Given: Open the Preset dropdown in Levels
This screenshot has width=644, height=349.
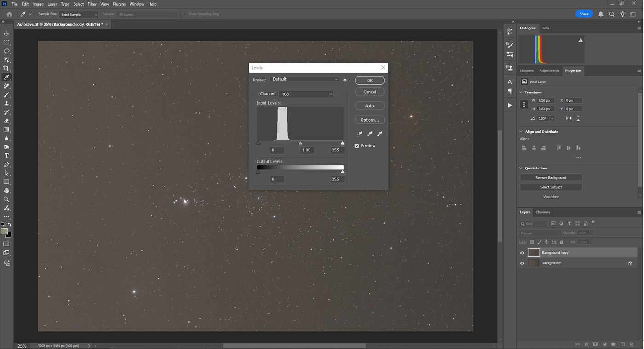Looking at the screenshot, I should point(305,79).
